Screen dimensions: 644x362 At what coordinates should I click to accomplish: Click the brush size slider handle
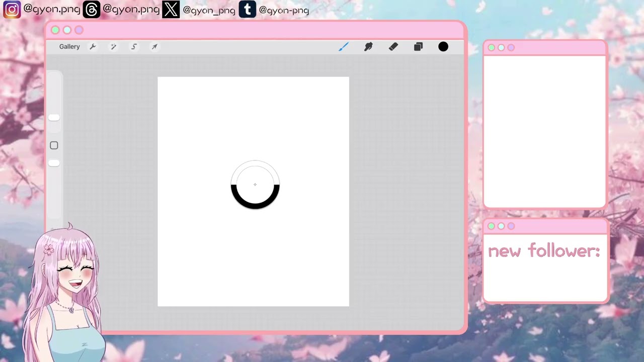[54, 118]
